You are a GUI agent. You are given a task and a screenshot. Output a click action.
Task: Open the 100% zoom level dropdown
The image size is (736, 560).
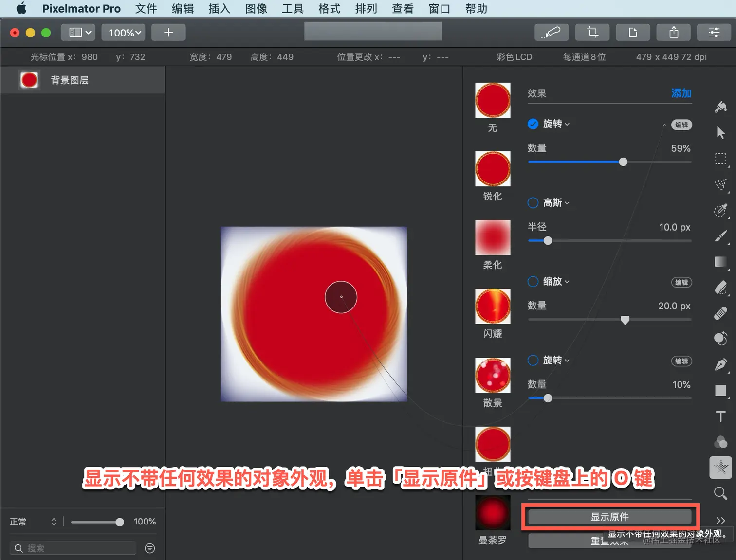(x=125, y=33)
